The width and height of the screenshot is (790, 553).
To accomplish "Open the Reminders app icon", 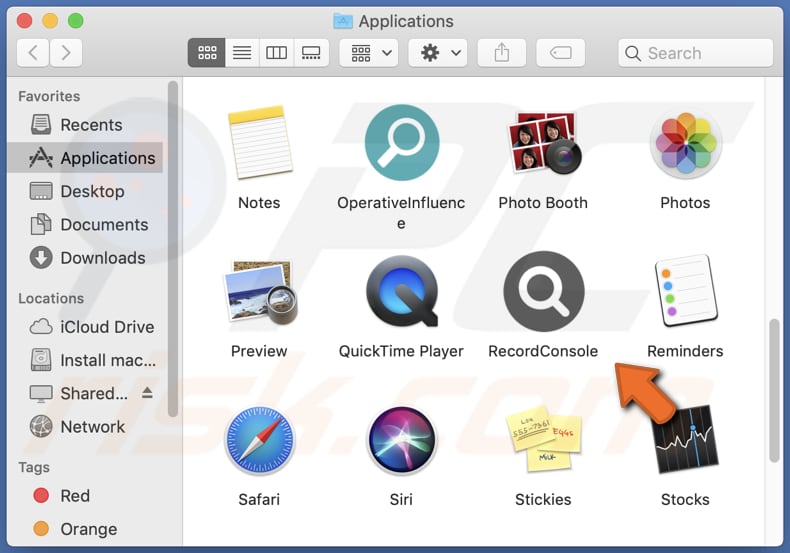I will 686,291.
